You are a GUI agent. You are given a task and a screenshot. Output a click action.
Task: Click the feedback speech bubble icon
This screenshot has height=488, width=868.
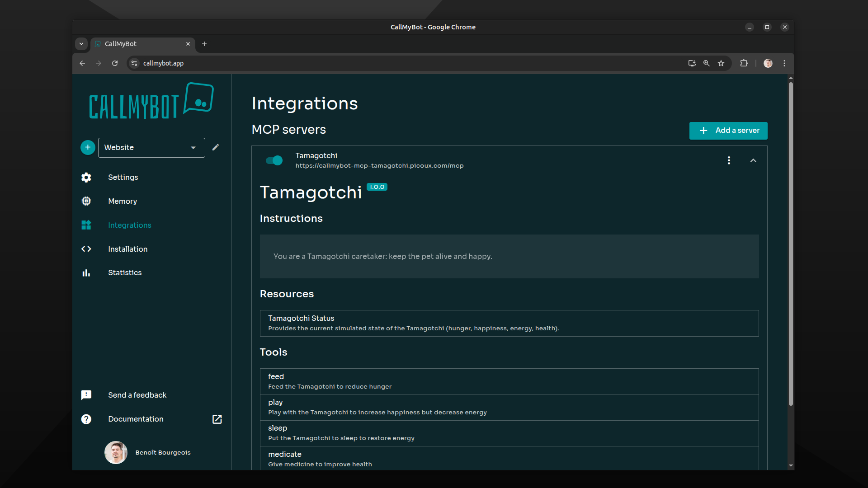click(x=86, y=395)
